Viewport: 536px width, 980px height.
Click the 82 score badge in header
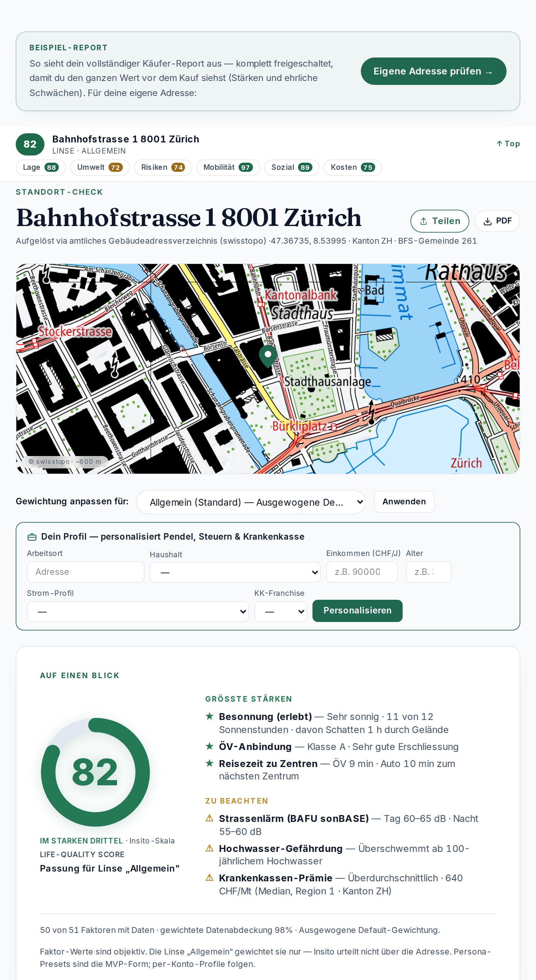[30, 144]
